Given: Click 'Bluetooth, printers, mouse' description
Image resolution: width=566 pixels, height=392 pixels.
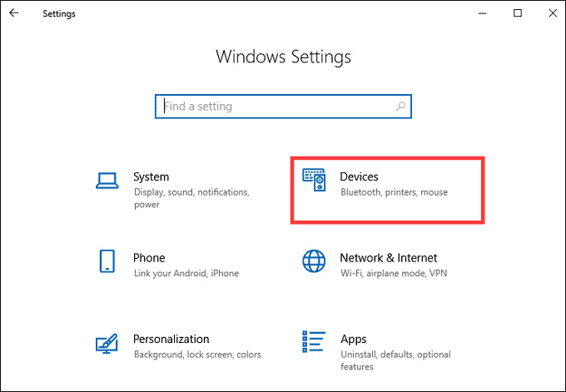Looking at the screenshot, I should point(395,192).
